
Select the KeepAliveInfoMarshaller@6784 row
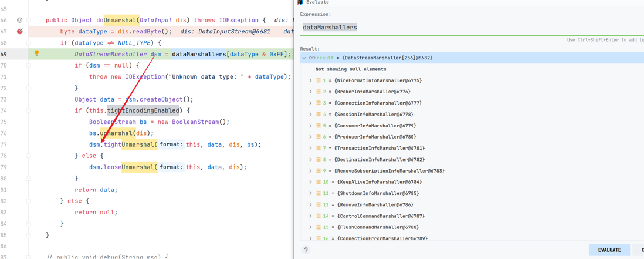click(x=472, y=181)
